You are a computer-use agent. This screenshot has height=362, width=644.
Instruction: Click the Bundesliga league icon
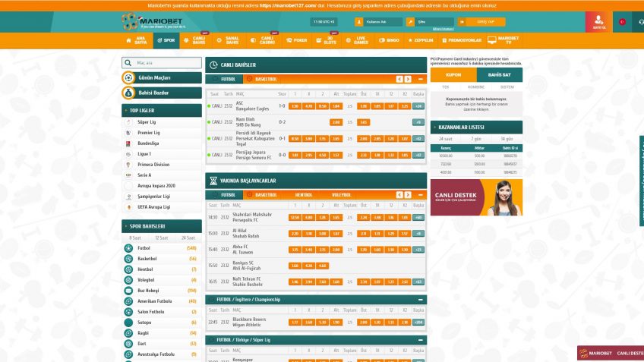click(x=128, y=143)
